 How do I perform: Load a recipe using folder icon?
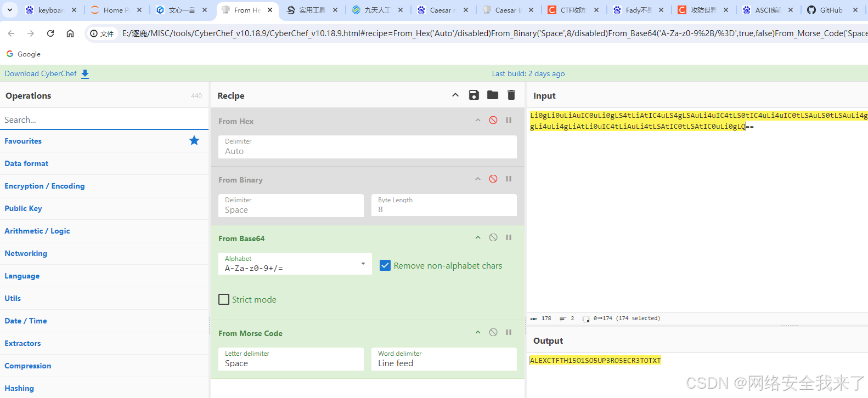tap(493, 95)
